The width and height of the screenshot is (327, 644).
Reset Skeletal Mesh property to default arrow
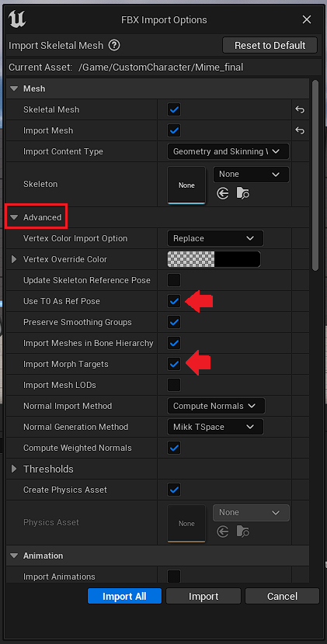[300, 109]
